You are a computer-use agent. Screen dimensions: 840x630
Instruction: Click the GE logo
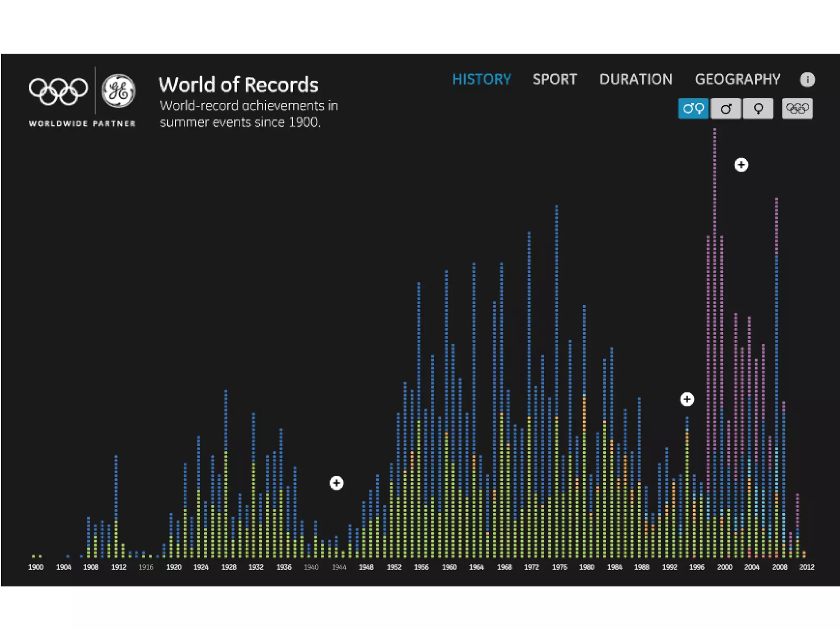[x=119, y=91]
